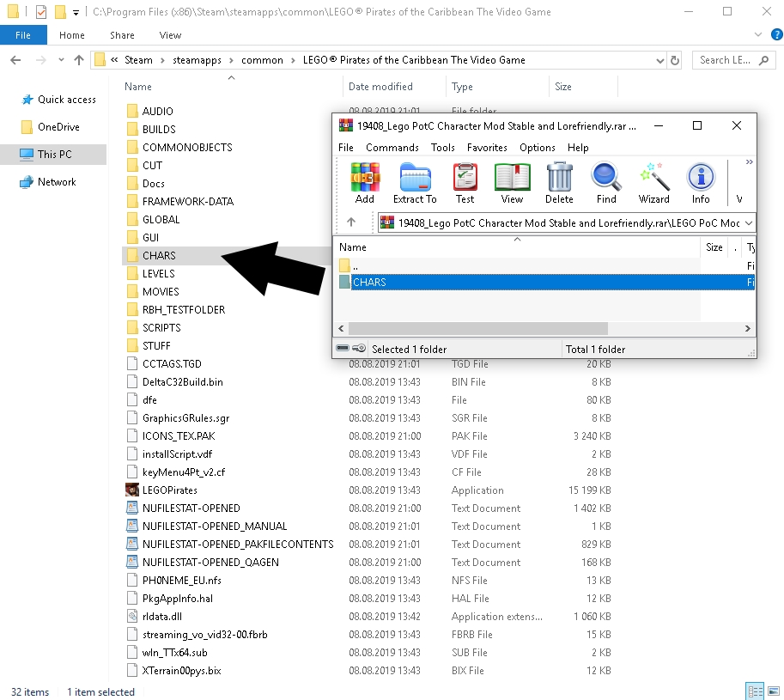
Task: Open Explorer Share ribbon tab
Action: 122,35
